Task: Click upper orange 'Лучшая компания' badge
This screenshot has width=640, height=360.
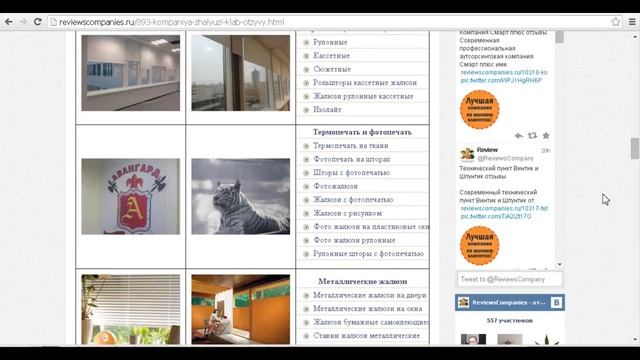Action: point(480,110)
